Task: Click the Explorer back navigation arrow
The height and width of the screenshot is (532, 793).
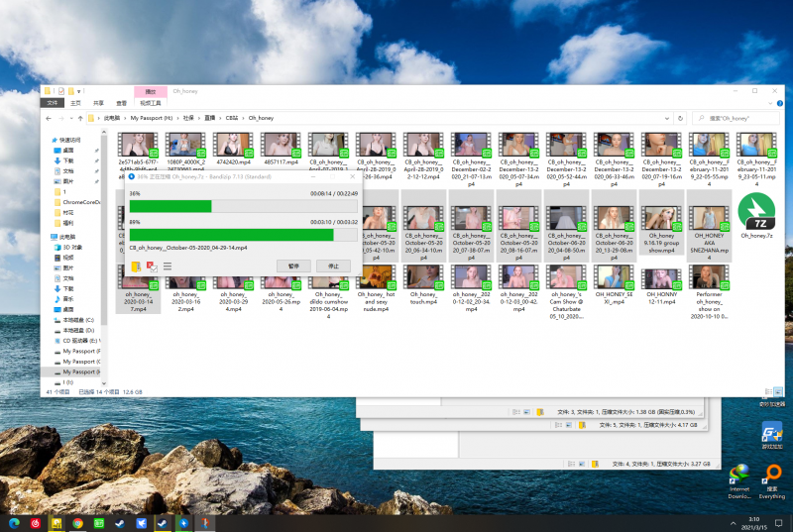Action: 47,118
